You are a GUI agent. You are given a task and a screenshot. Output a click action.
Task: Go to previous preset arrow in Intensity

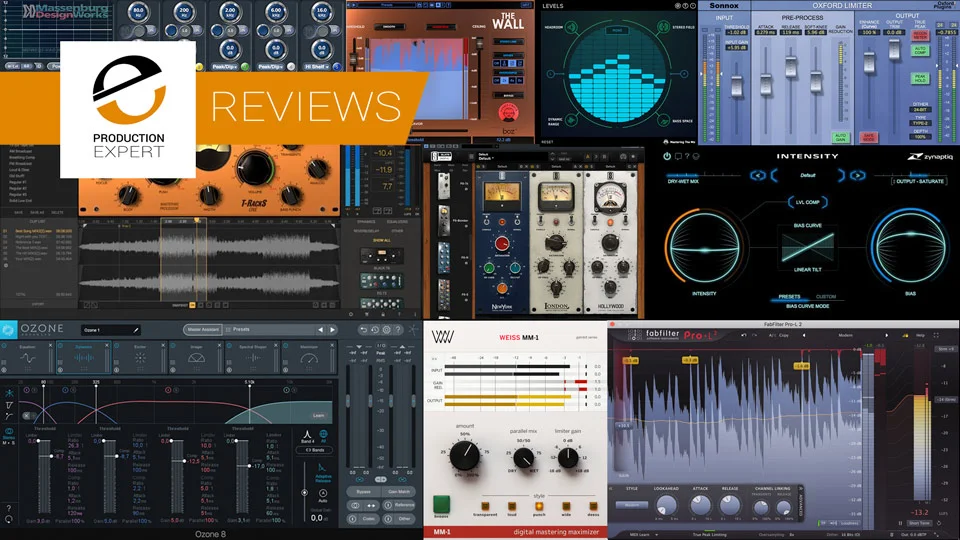(758, 175)
